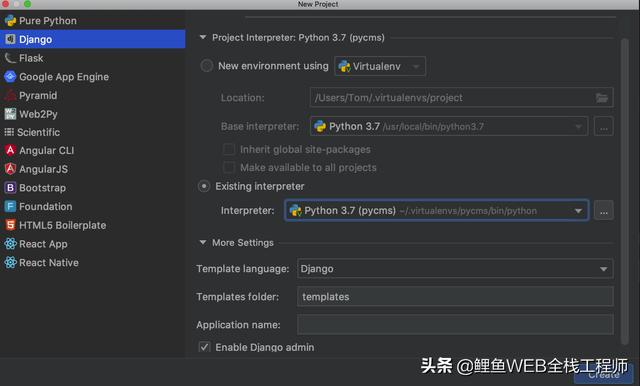Click the 'Scientific' list entry
Viewport: 640px width, 386px height.
[93, 132]
